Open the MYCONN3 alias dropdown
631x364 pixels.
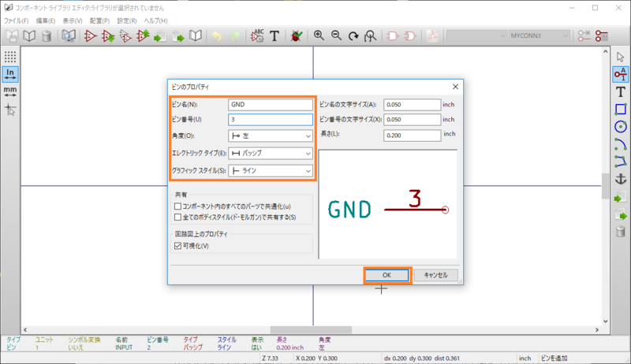tap(540, 35)
